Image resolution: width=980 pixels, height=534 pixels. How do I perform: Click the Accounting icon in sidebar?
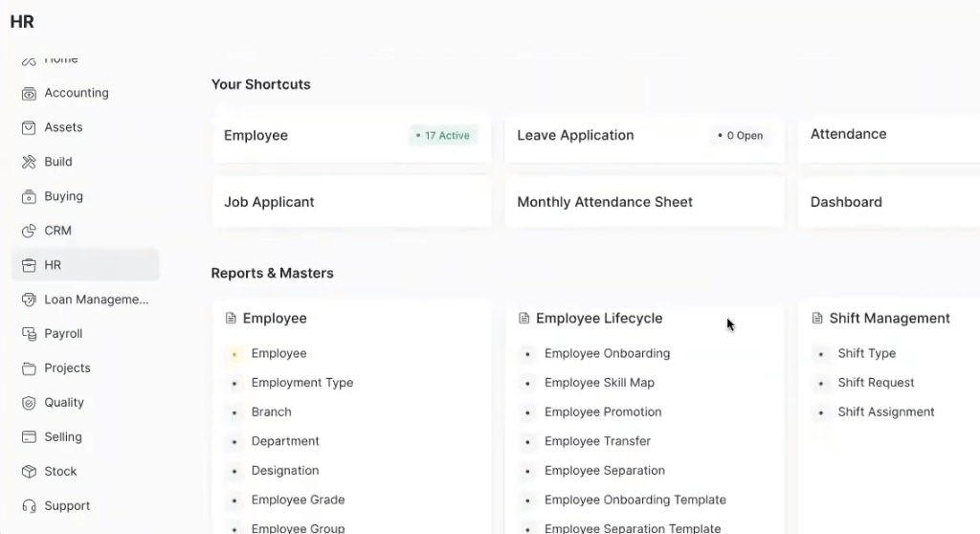(x=29, y=94)
